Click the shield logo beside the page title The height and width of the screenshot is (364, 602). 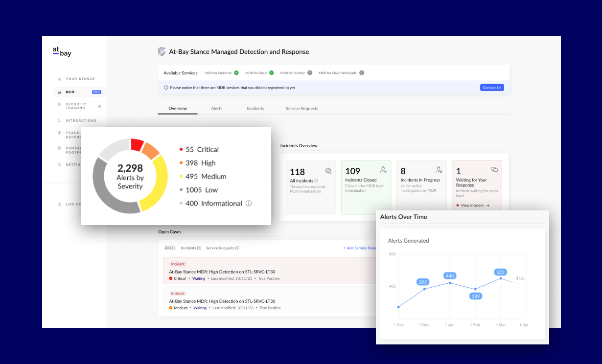[162, 51]
